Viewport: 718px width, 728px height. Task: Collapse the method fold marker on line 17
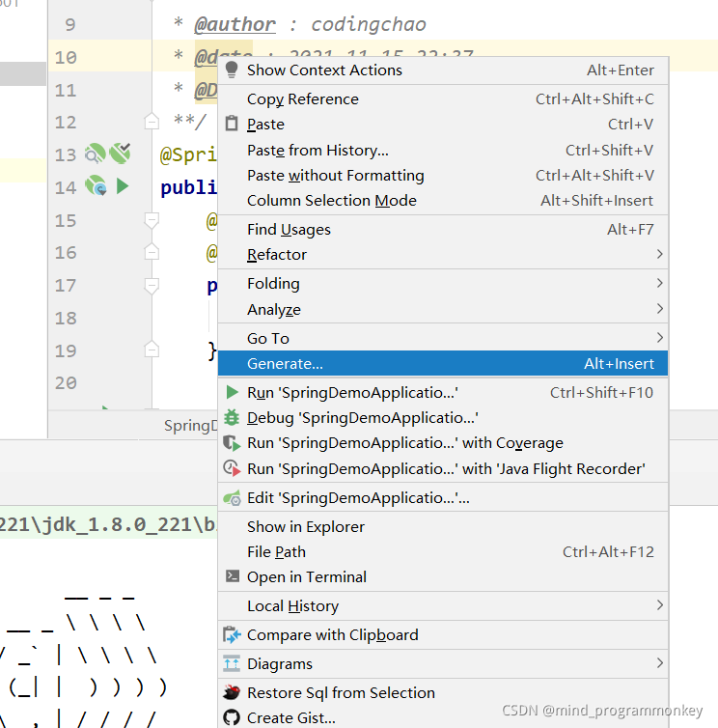click(x=152, y=285)
